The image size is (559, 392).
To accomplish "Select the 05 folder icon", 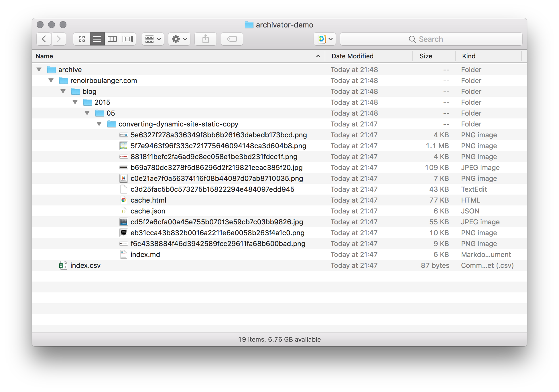I will (x=100, y=113).
